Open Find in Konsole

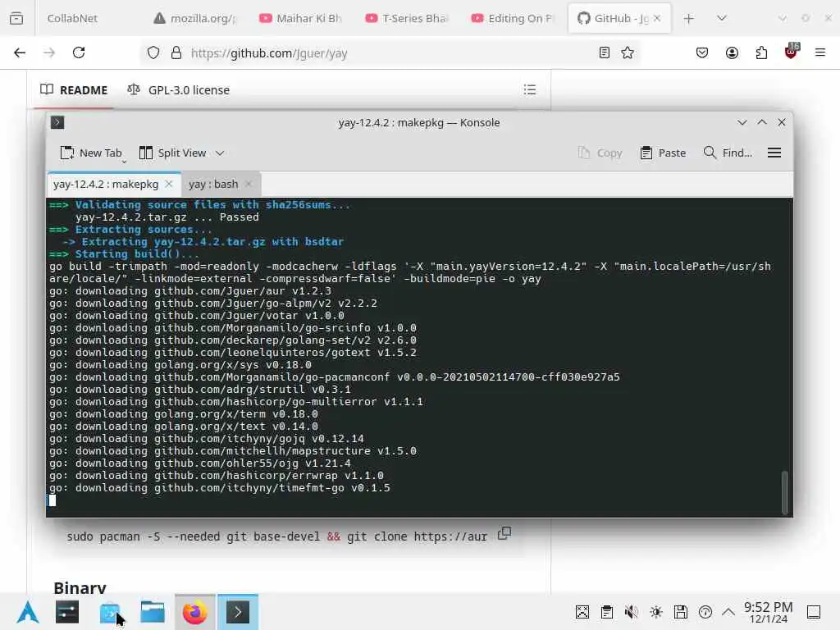click(x=728, y=153)
